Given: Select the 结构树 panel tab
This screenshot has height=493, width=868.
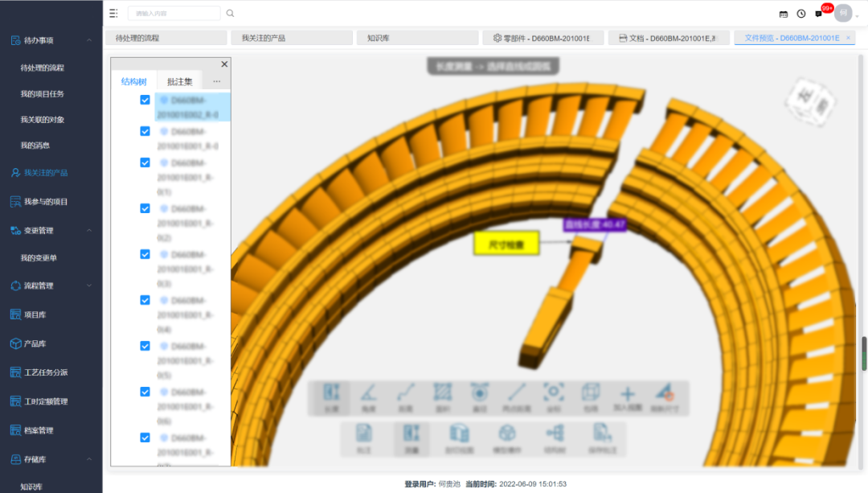Looking at the screenshot, I should point(134,81).
